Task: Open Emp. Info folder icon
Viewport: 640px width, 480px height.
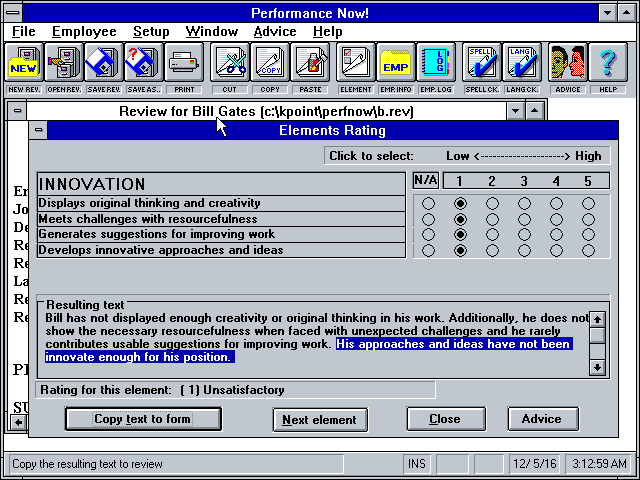Action: [396, 62]
